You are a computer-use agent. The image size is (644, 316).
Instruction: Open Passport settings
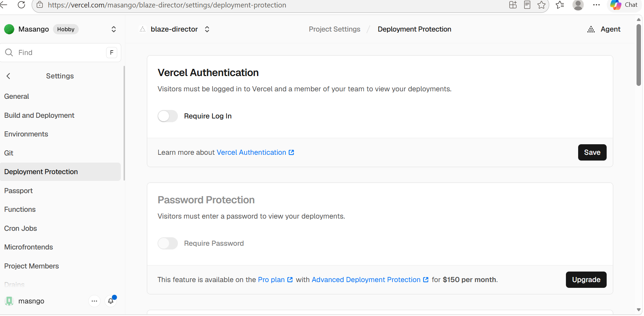coord(60,191)
